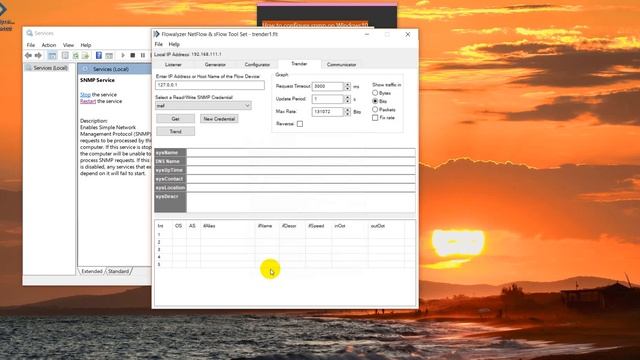Click the Stop Service square icon

pos(133,55)
